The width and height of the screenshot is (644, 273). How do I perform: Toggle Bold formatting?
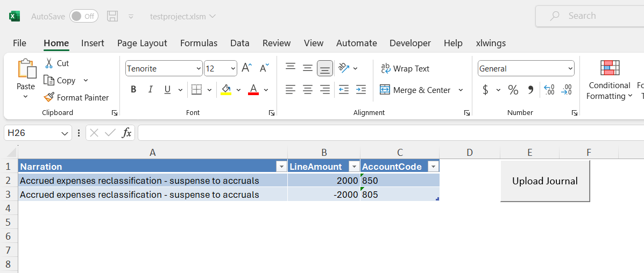click(x=133, y=90)
